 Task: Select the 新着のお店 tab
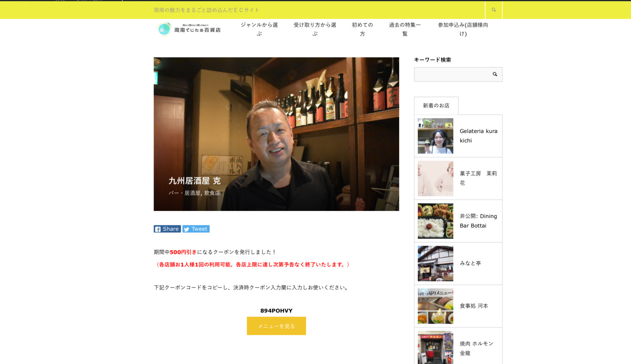pos(436,106)
